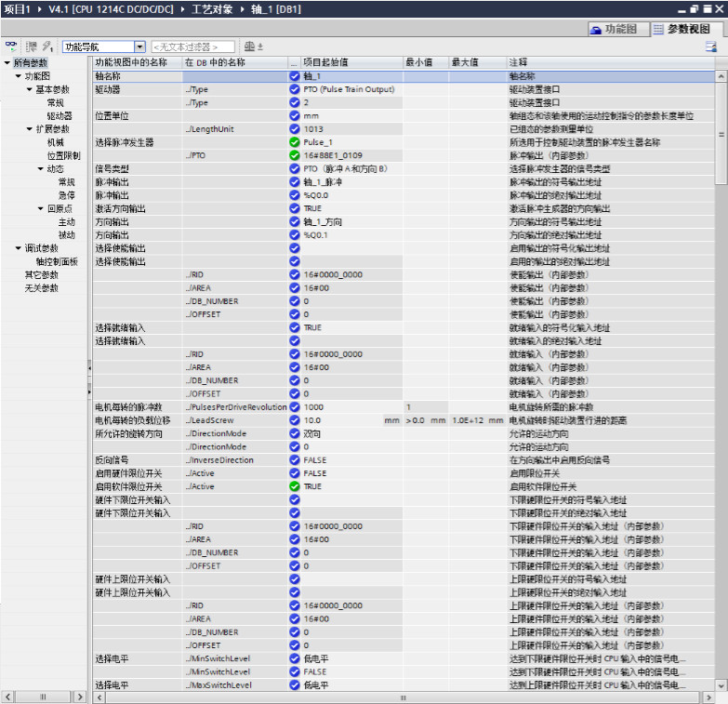728x704 pixels.
Task: Open 工艺对象 breadcrumb arrow in title bar
Action: click(x=243, y=8)
